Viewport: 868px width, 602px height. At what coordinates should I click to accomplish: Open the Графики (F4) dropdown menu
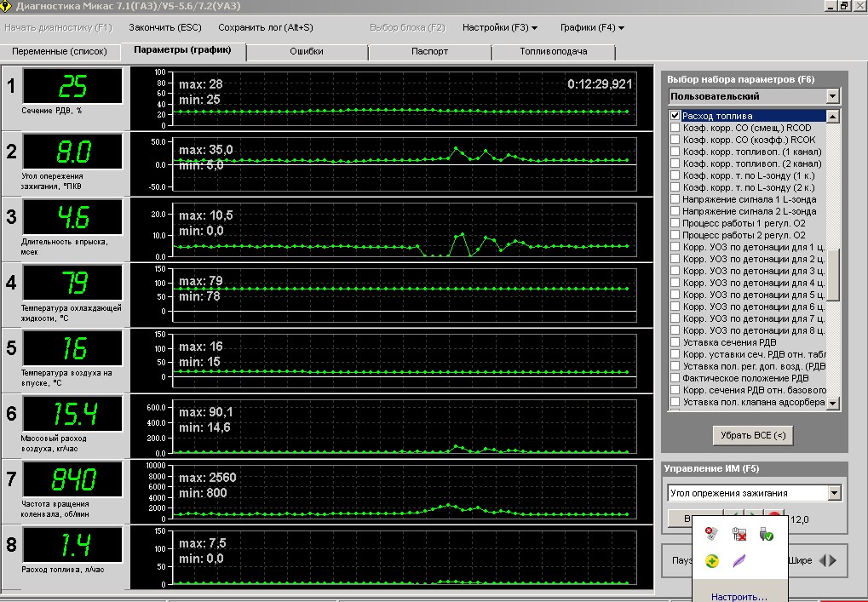click(x=592, y=27)
